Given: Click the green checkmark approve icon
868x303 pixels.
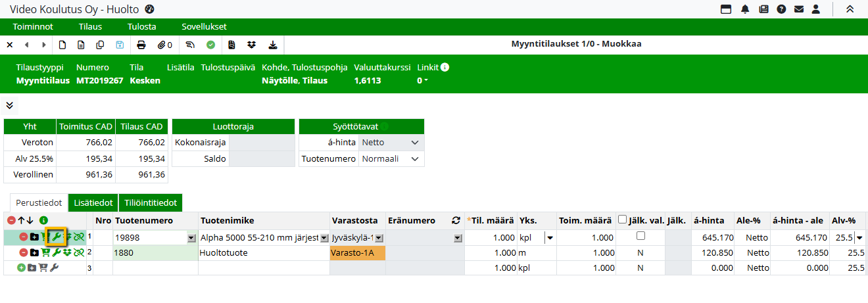Looking at the screenshot, I should point(210,45).
